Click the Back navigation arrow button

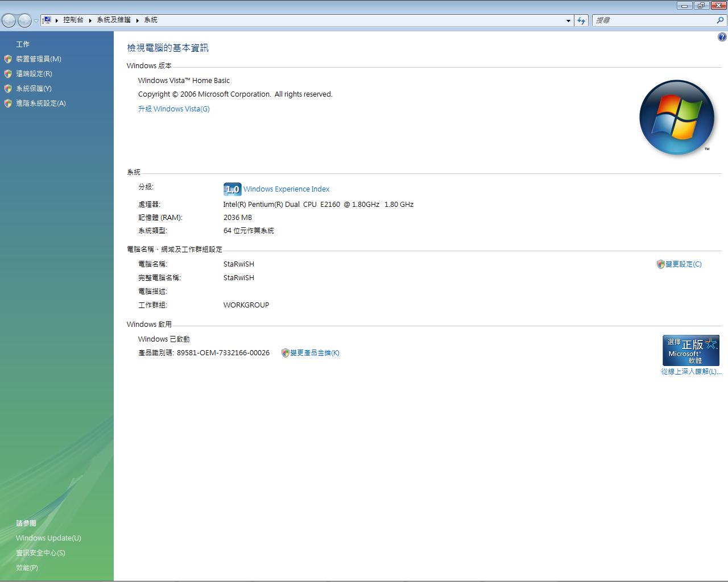(x=9, y=21)
